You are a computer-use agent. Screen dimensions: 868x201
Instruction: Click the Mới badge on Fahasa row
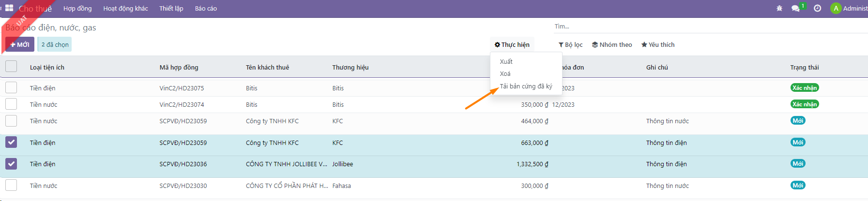(798, 185)
